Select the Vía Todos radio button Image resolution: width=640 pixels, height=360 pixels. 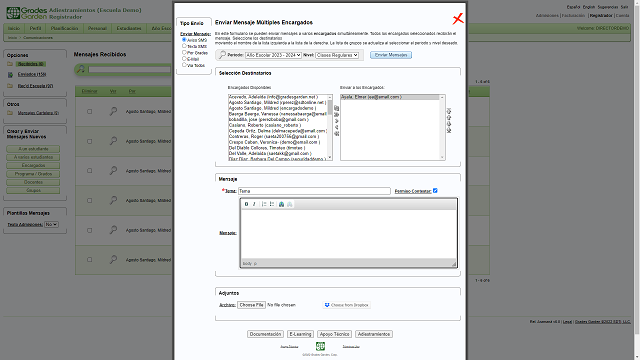(184, 64)
